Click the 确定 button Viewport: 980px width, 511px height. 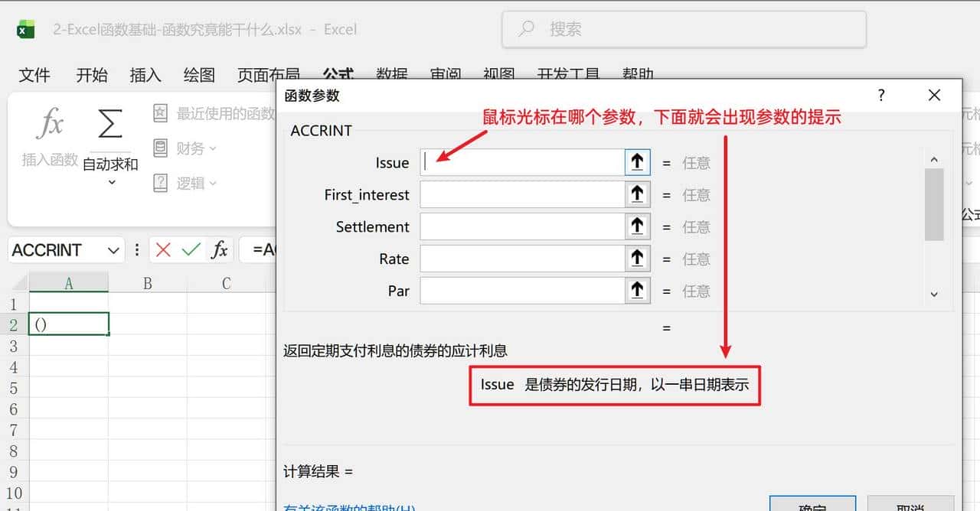point(813,506)
